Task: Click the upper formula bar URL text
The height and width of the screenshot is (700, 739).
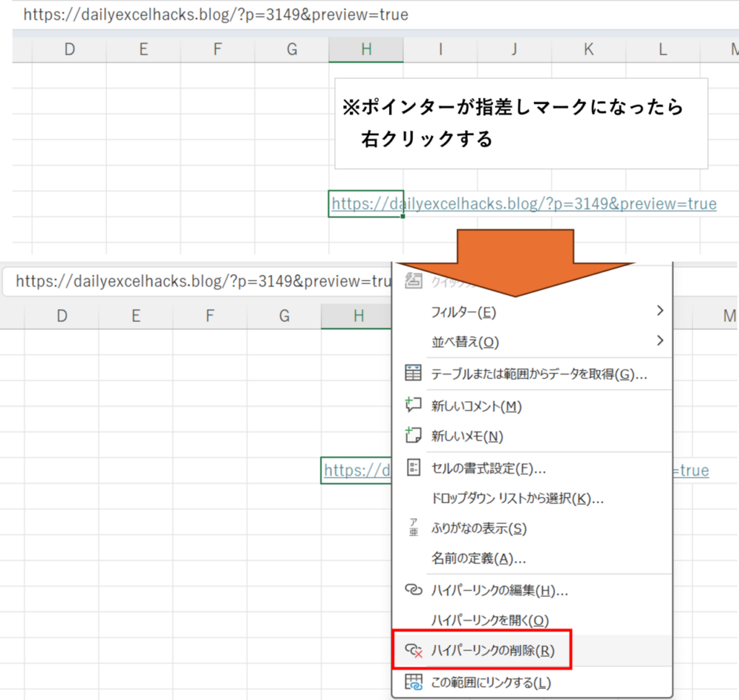Action: pos(215,15)
